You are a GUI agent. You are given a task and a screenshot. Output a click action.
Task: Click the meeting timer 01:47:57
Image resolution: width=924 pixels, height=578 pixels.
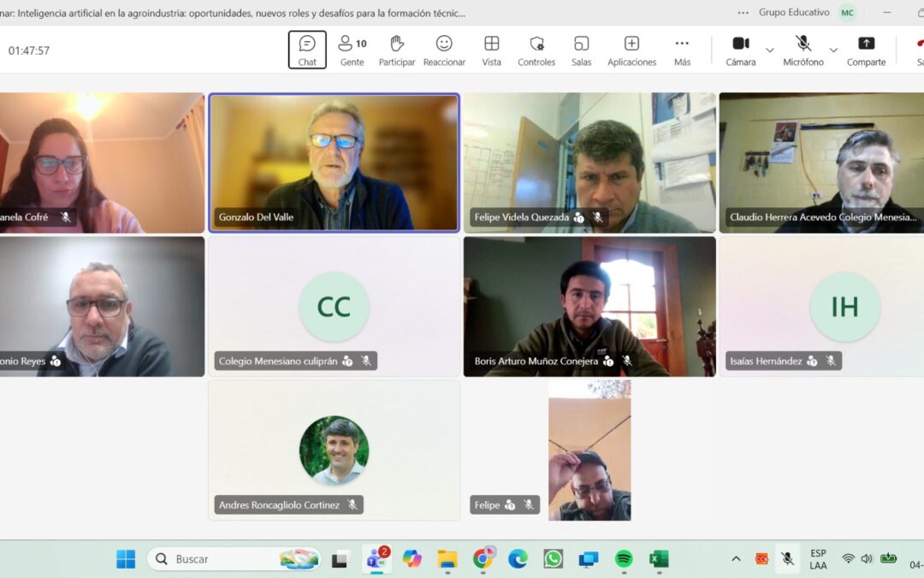pos(29,51)
